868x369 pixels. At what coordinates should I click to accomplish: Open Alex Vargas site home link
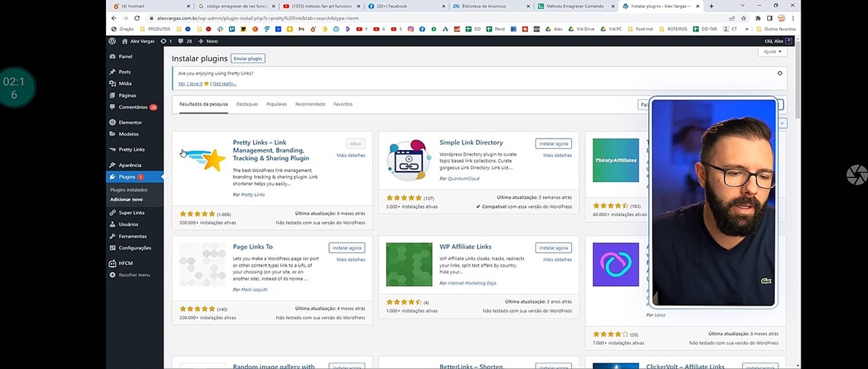click(138, 41)
